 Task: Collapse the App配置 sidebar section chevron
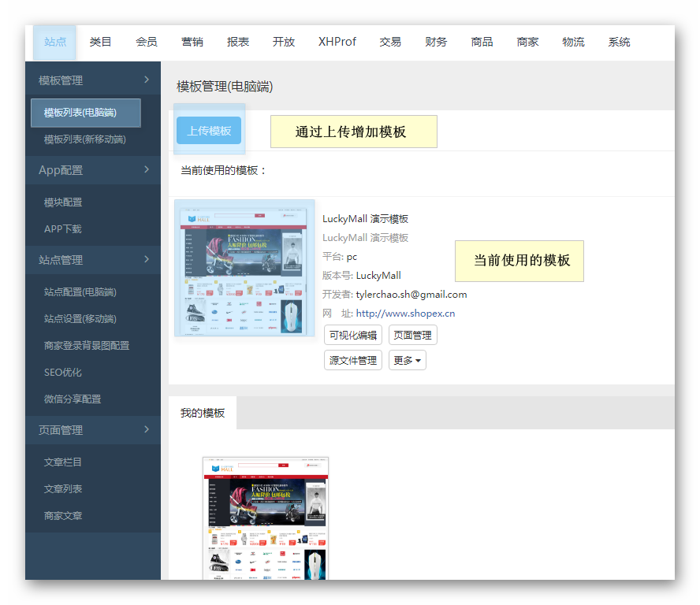[147, 169]
